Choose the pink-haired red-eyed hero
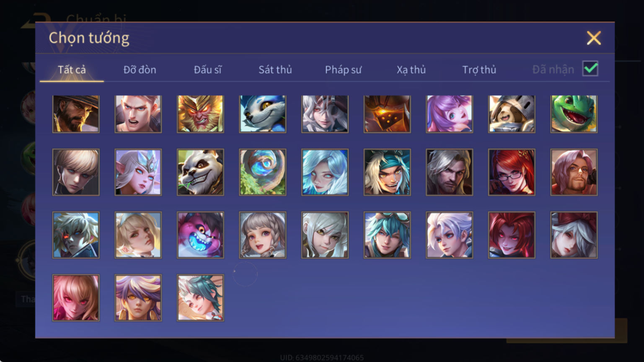 click(76, 297)
